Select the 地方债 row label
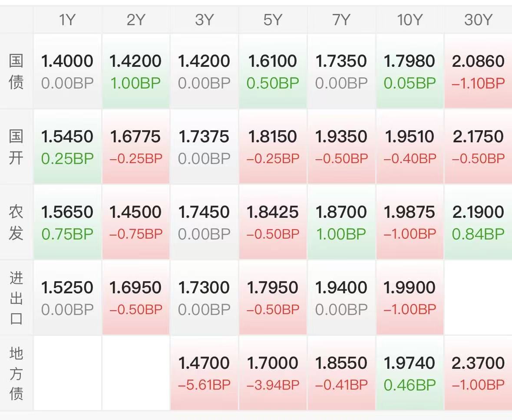 [16, 373]
